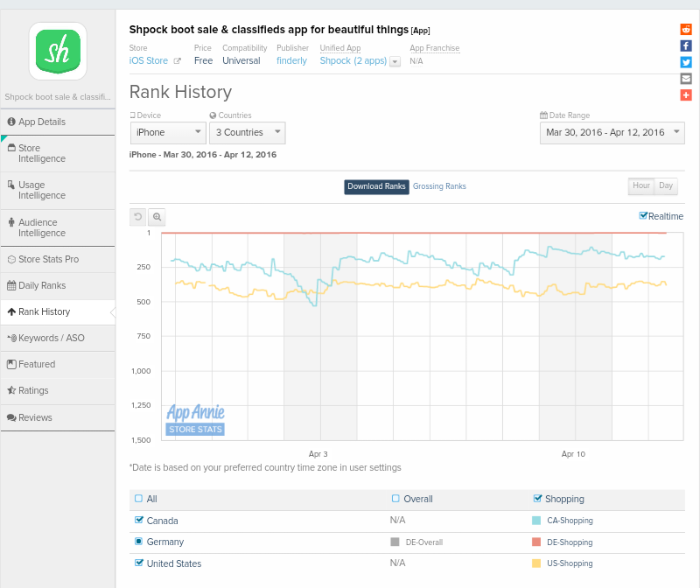This screenshot has width=700, height=588.
Task: Go to Audience Intelligence
Action: click(58, 227)
